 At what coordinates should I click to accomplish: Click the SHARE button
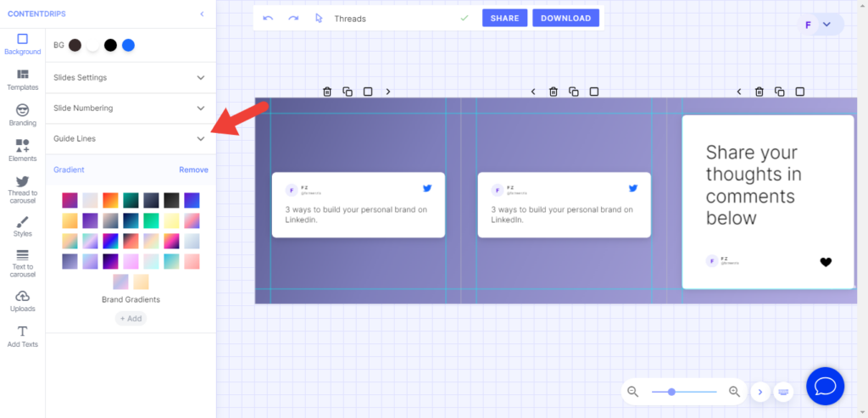(x=504, y=18)
